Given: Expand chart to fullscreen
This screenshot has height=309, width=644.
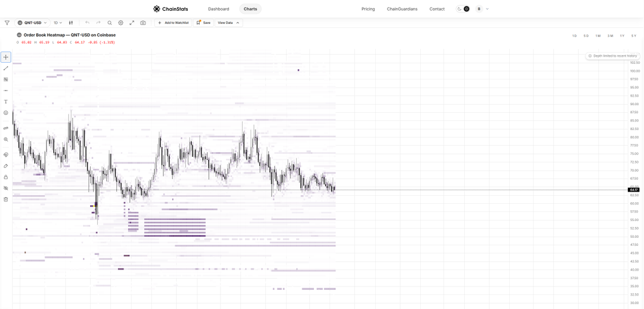Looking at the screenshot, I should (132, 23).
